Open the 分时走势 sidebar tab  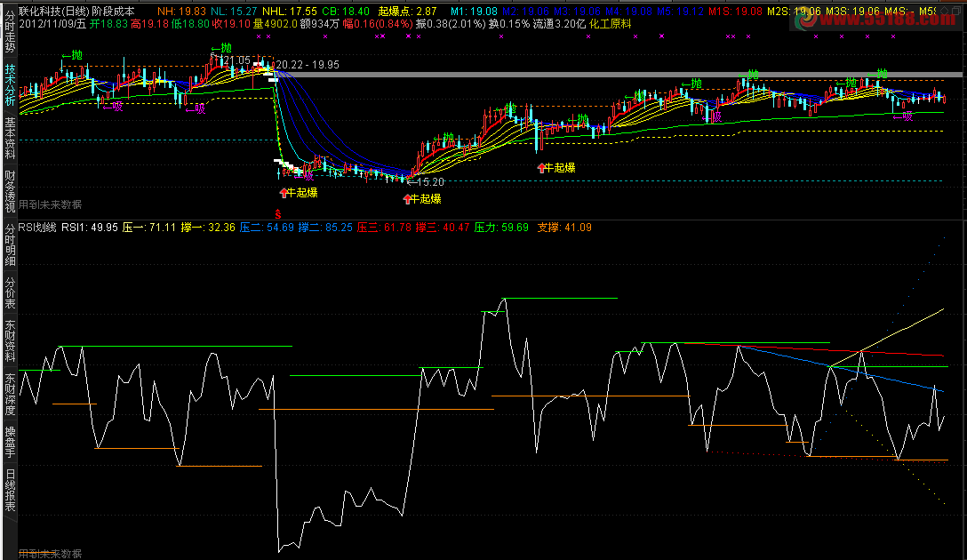(x=10, y=31)
